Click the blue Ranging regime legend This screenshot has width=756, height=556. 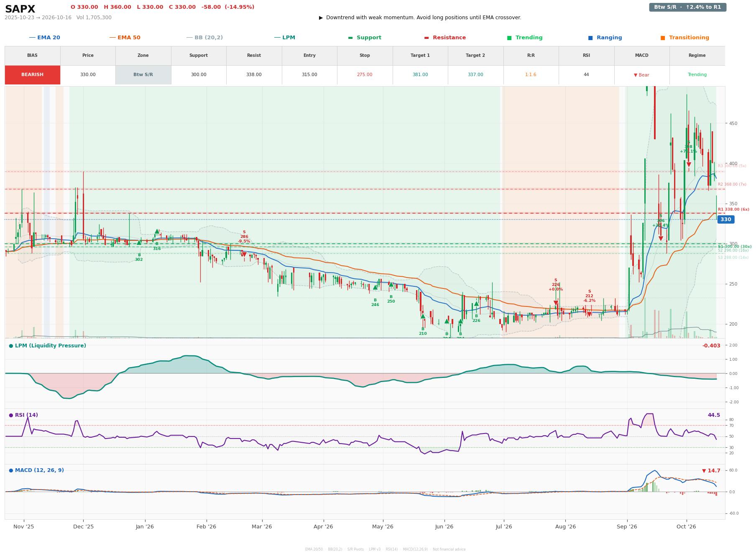pyautogui.click(x=605, y=38)
